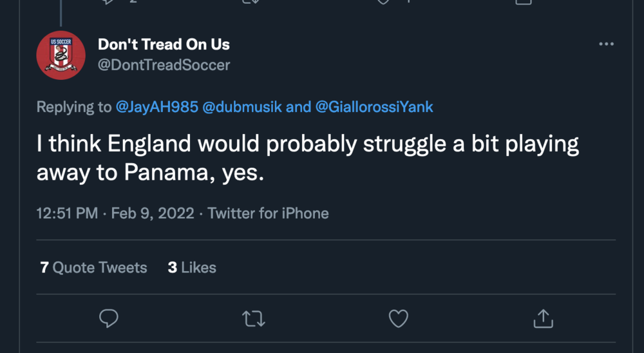Select the tweet text about England and Panama
This screenshot has height=353, width=644.
(307, 158)
